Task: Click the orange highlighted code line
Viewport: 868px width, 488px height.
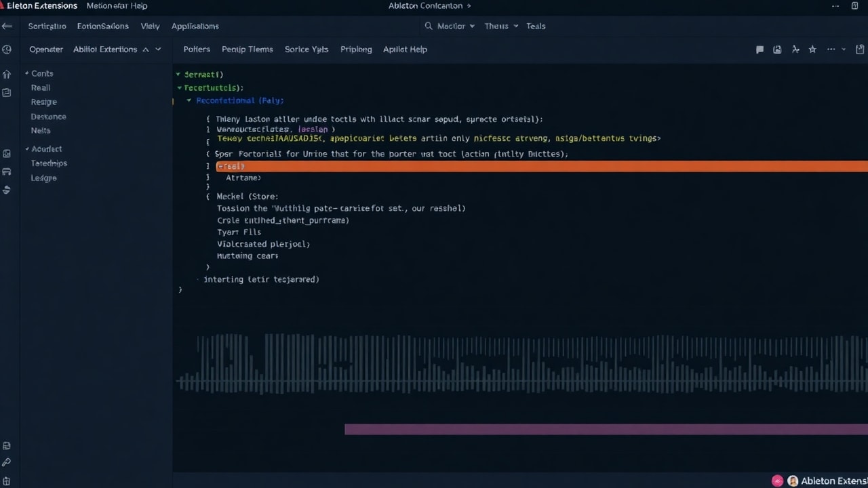Action: click(x=542, y=166)
